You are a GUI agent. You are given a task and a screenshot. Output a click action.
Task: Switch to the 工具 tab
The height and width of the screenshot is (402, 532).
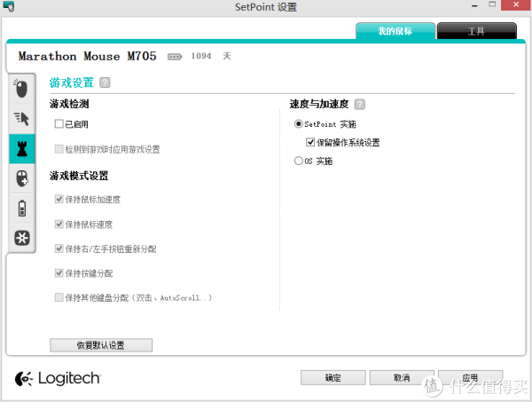pyautogui.click(x=477, y=31)
